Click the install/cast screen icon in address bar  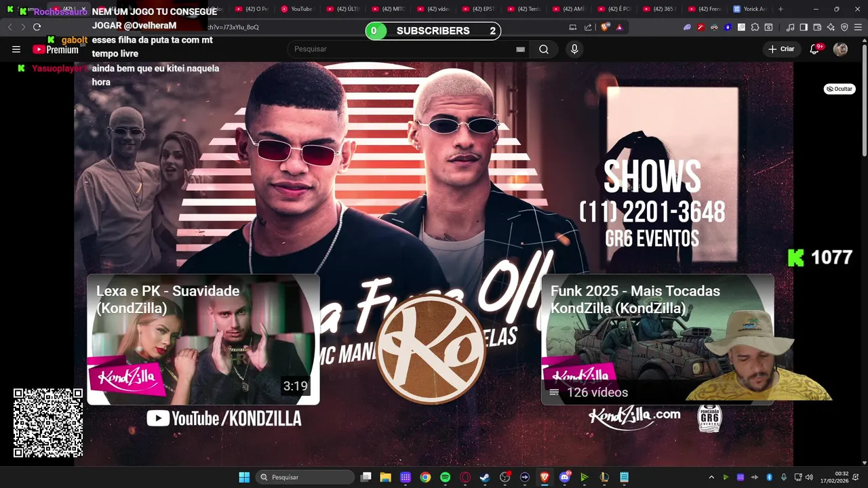[x=573, y=27]
